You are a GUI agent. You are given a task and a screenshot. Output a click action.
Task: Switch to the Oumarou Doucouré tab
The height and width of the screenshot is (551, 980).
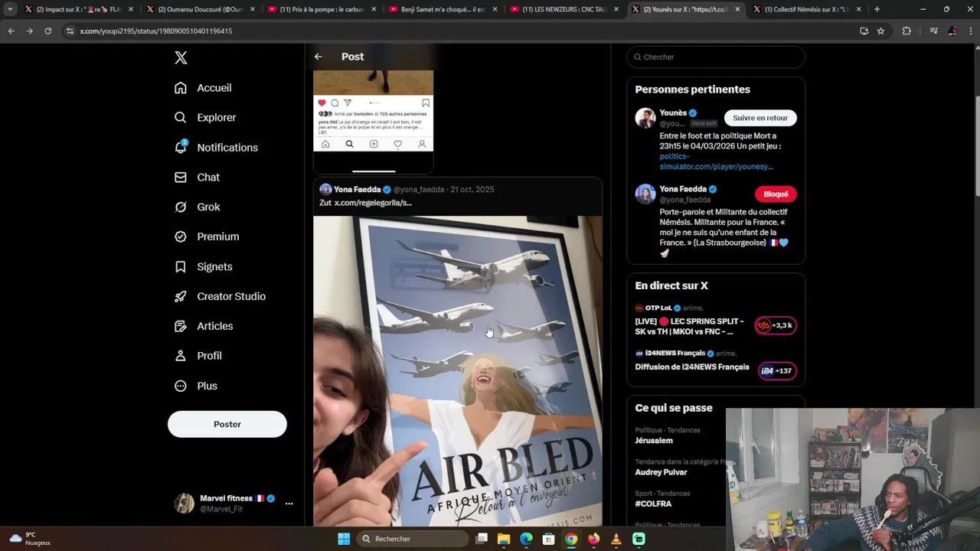coord(199,9)
